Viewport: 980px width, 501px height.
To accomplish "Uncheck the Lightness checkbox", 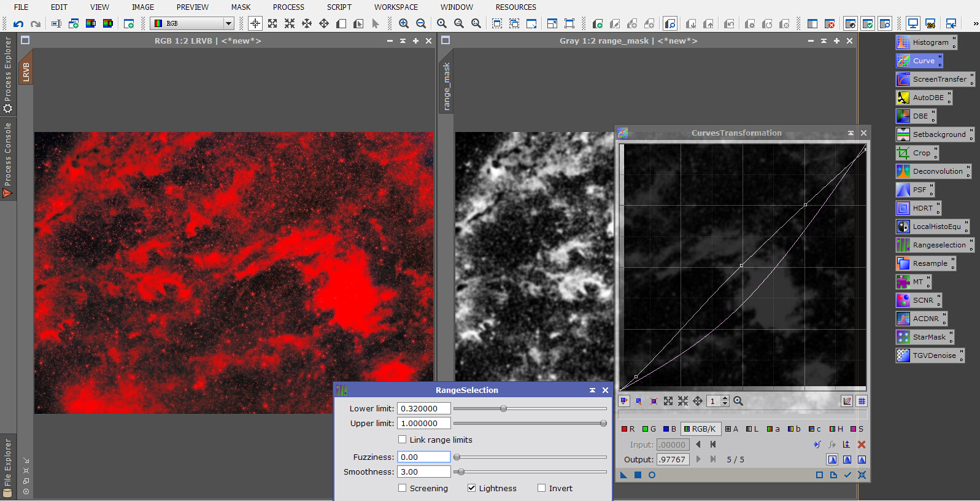I will (472, 488).
